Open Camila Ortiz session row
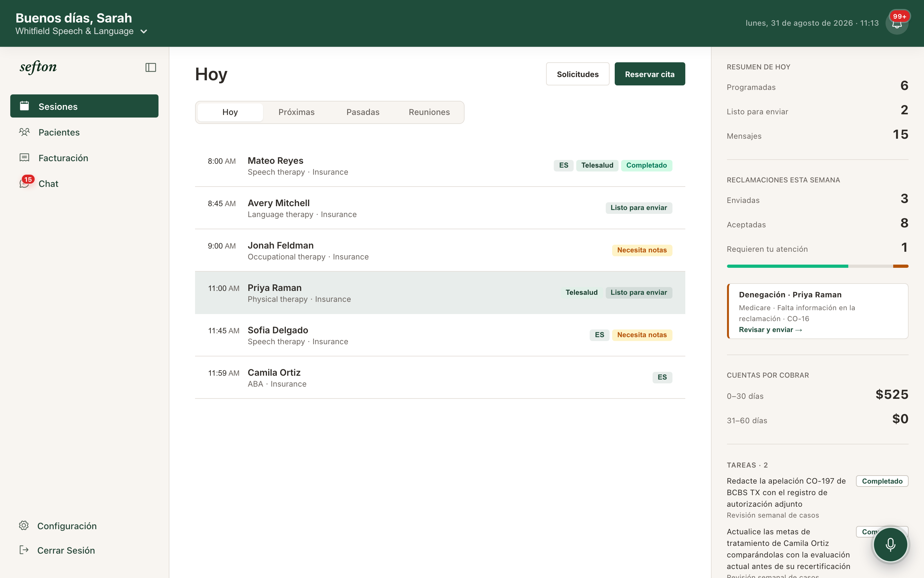 [440, 378]
